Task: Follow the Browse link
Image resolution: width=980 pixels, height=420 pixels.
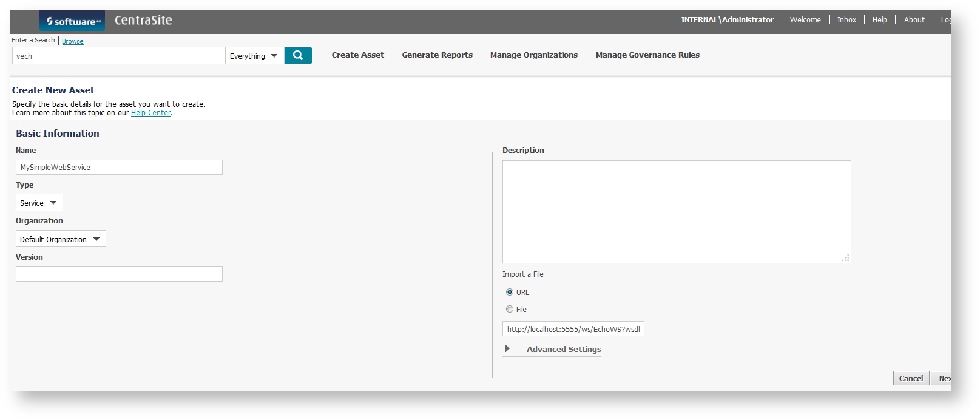Action: (73, 41)
